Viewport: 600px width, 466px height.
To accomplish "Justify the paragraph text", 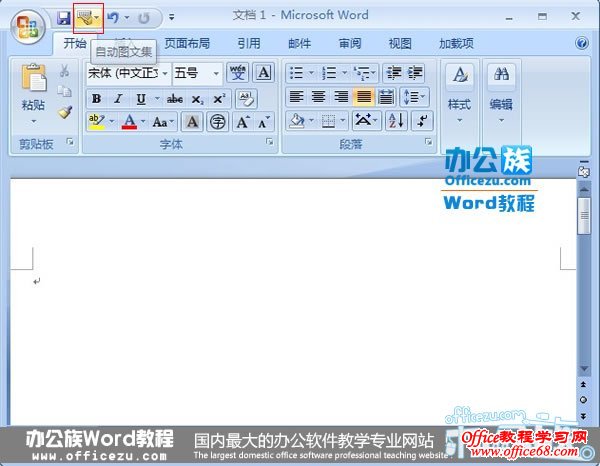I will 364,97.
